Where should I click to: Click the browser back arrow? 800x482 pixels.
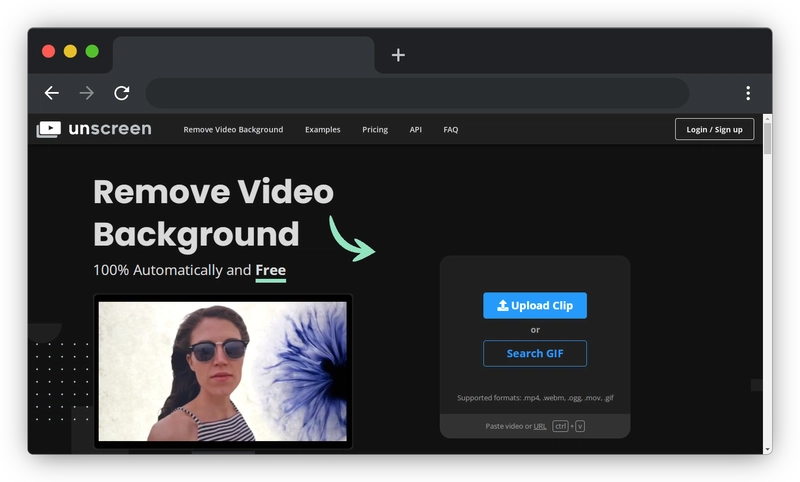pos(52,93)
